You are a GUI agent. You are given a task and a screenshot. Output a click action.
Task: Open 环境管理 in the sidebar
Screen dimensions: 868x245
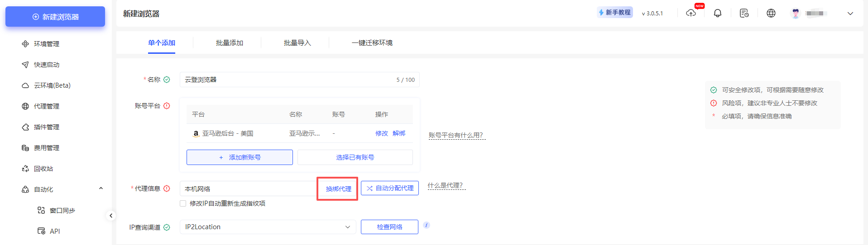46,44
